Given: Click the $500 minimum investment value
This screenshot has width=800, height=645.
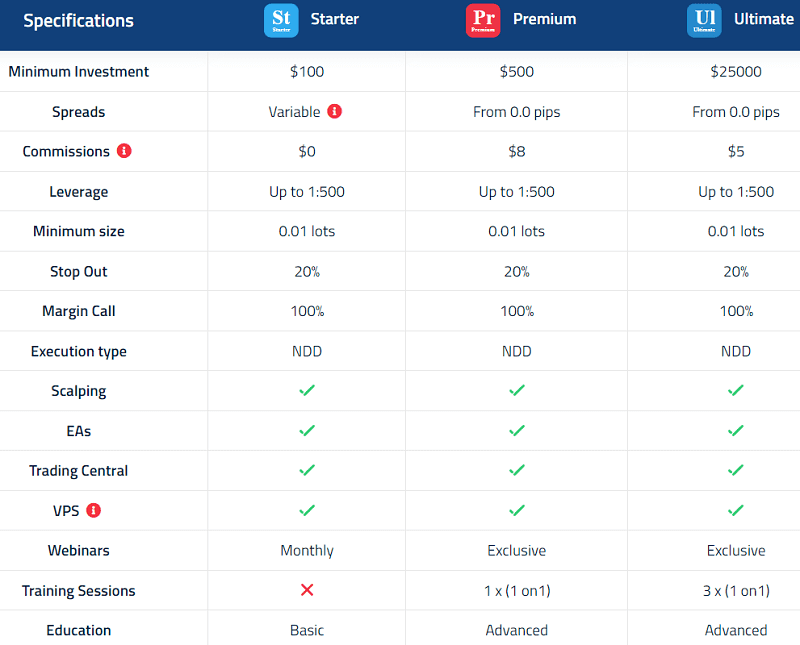Looking at the screenshot, I should point(517,71).
